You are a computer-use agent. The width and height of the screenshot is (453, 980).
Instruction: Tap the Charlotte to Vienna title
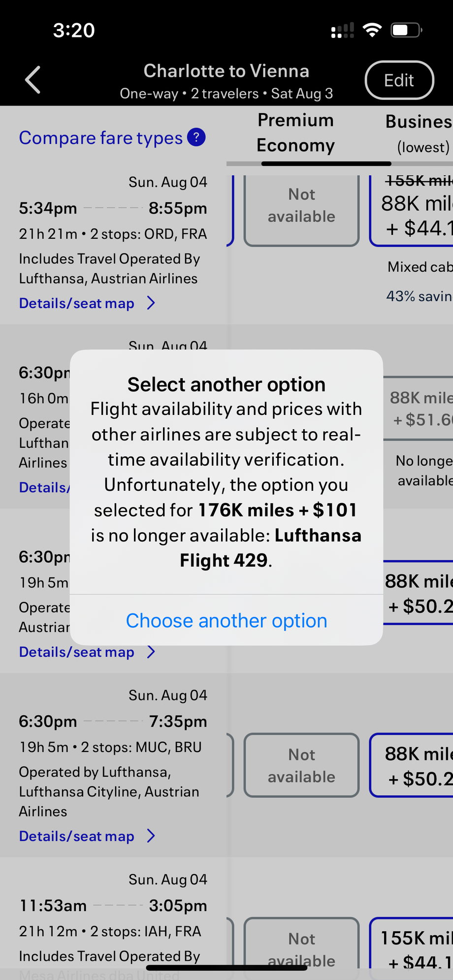click(226, 71)
